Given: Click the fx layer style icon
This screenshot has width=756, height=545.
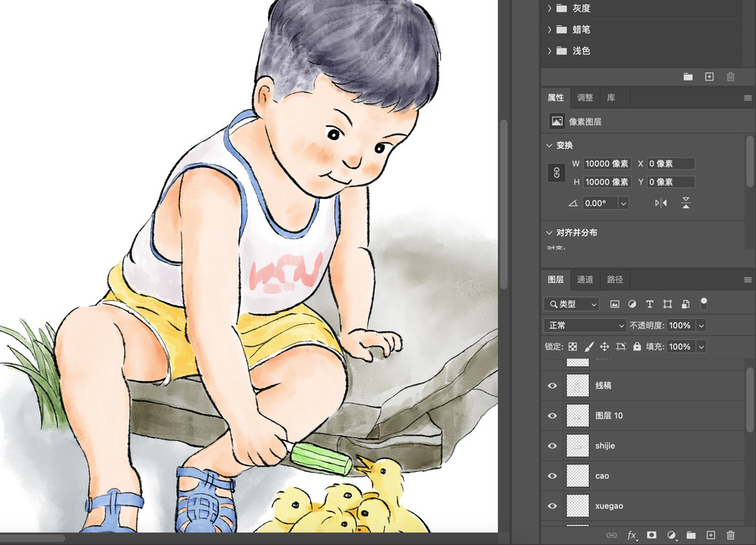Looking at the screenshot, I should pyautogui.click(x=632, y=535).
